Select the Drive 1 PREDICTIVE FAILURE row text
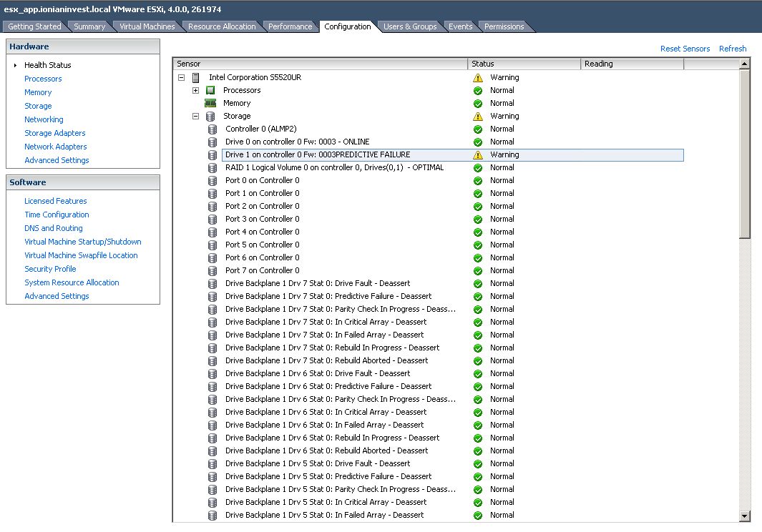Viewport: 762px width, 532px height. (x=318, y=155)
